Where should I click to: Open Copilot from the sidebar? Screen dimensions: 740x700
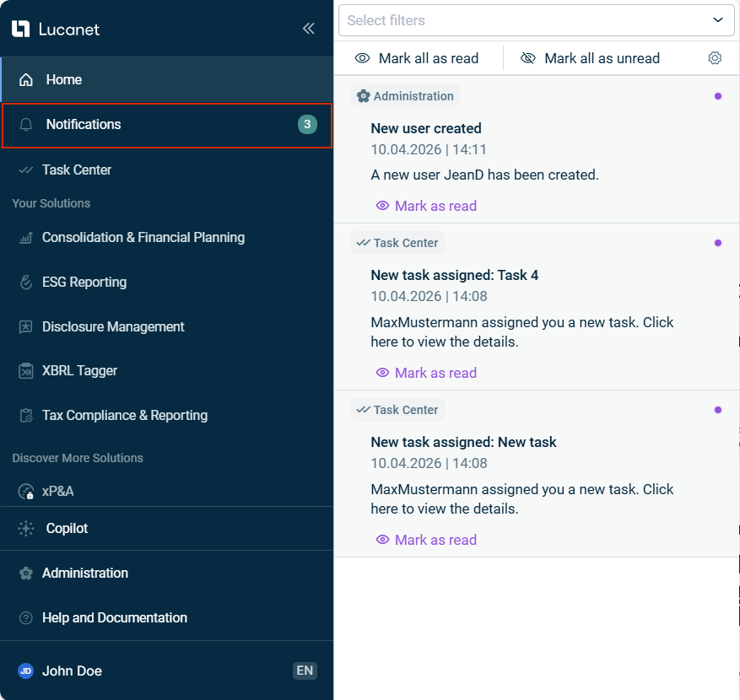point(167,528)
